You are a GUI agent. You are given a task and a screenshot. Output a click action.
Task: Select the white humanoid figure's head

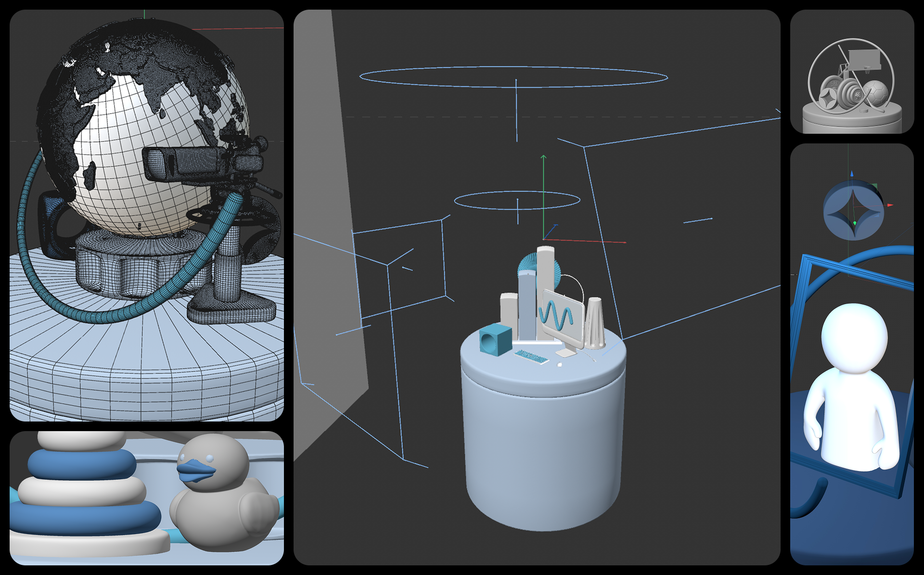point(854,337)
